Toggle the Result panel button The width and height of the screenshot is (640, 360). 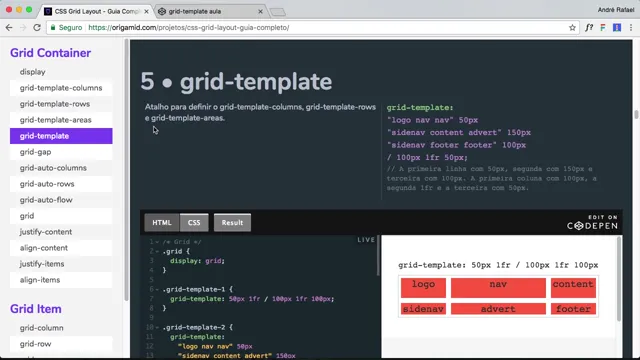point(232,222)
